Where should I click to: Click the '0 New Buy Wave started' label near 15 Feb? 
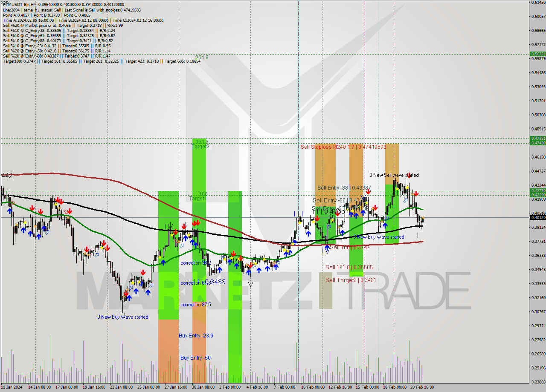click(379, 236)
